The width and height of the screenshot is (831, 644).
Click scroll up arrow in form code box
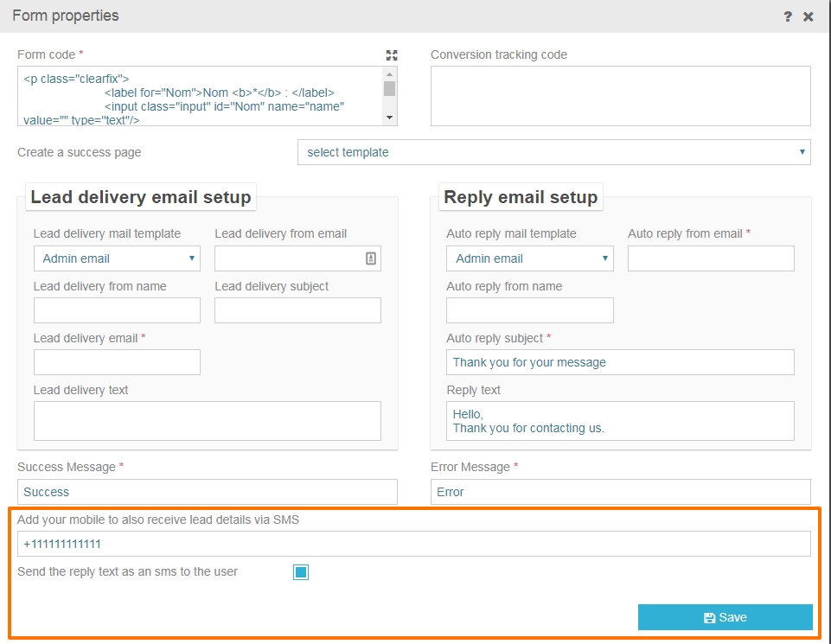pos(389,74)
